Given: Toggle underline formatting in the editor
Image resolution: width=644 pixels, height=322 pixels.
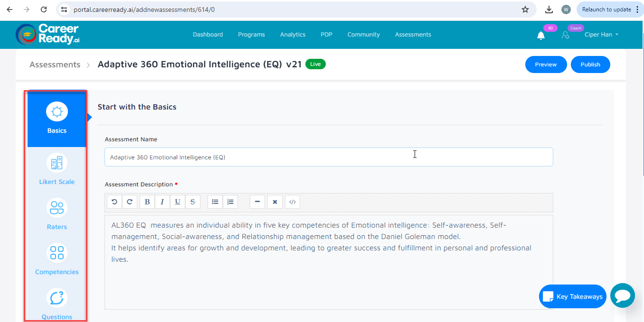Looking at the screenshot, I should 178,202.
